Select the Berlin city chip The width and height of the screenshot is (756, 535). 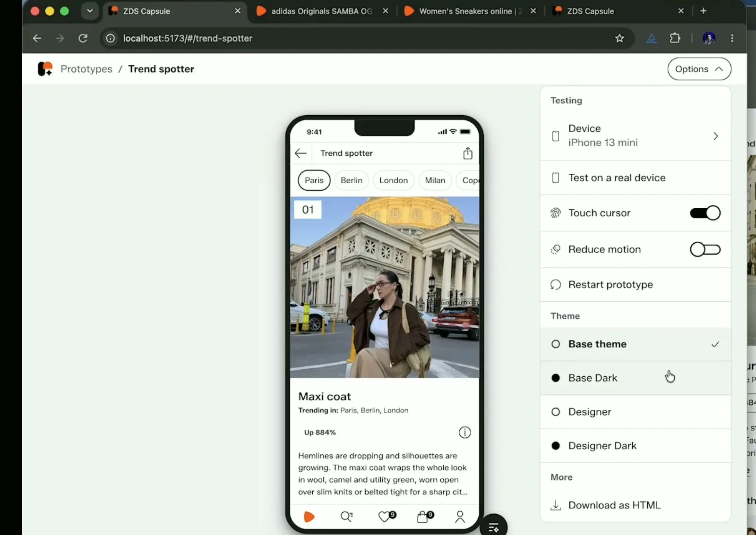352,180
